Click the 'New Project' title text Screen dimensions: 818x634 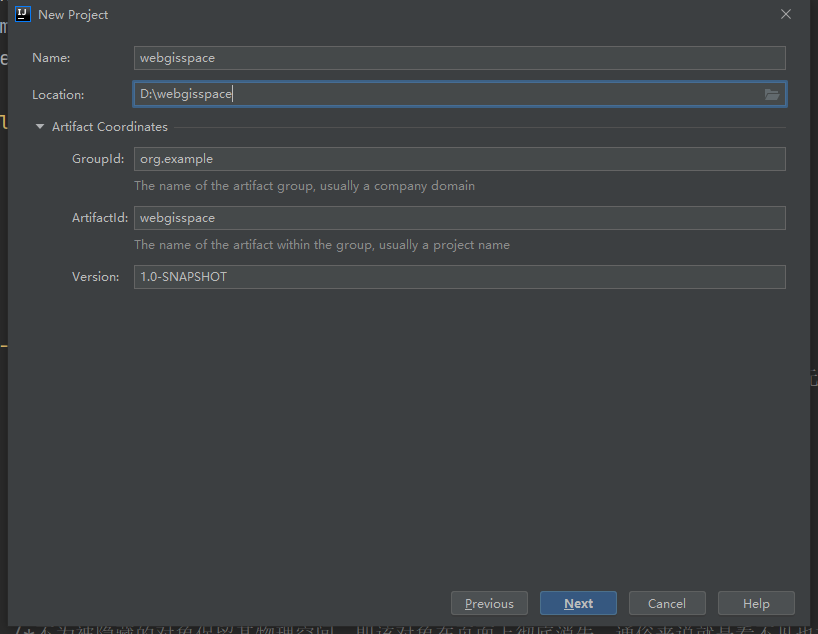click(73, 15)
